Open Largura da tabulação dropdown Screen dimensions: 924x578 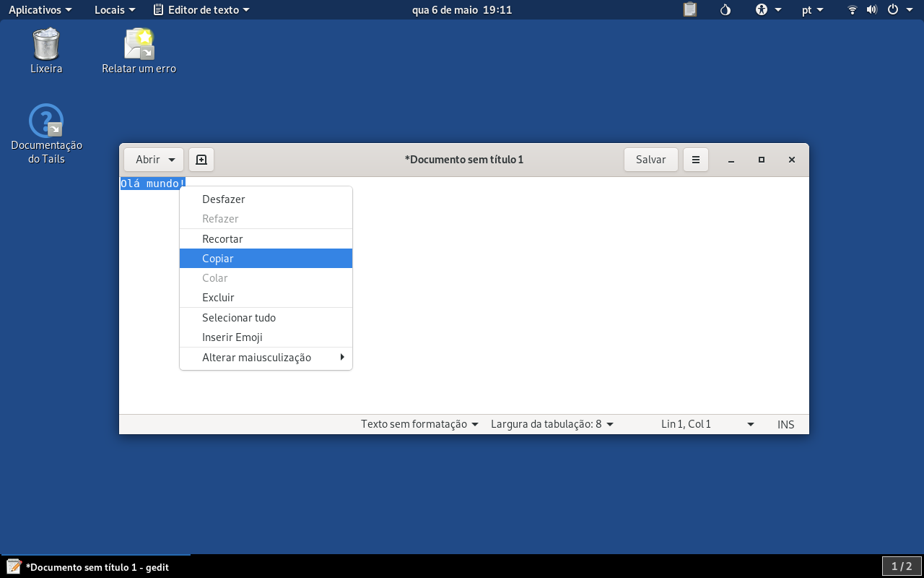pyautogui.click(x=552, y=424)
